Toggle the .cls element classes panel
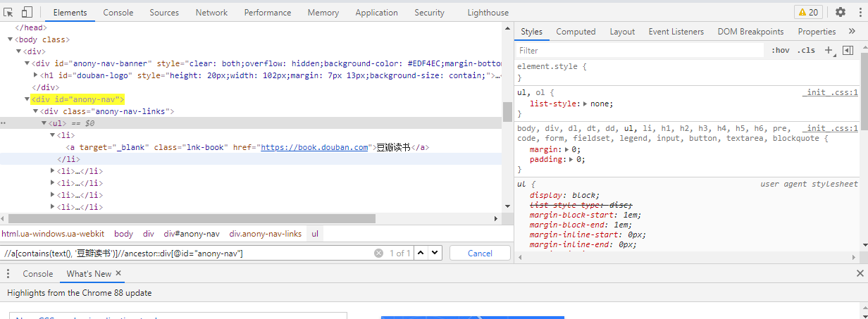This screenshot has height=319, width=868. tap(806, 50)
